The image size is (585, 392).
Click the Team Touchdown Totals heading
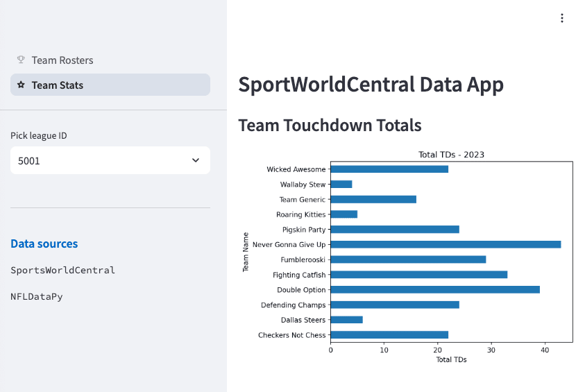pos(330,126)
